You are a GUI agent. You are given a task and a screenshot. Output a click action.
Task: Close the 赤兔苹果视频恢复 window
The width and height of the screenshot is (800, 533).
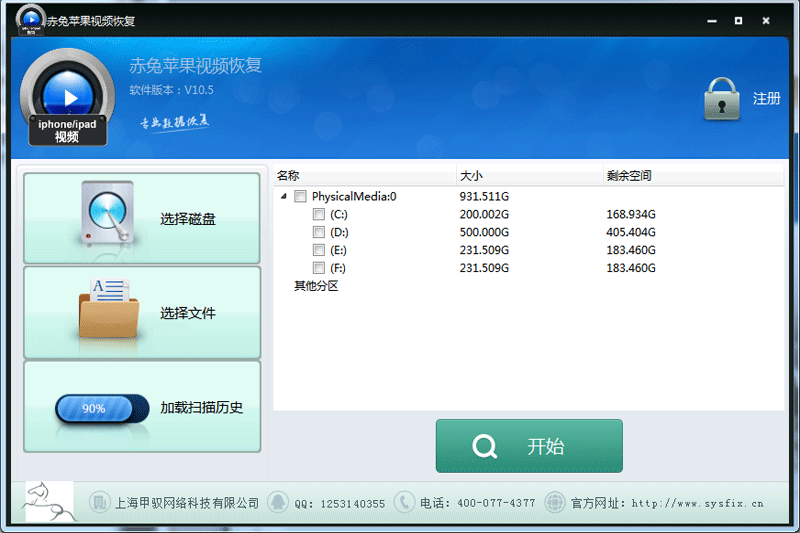(x=766, y=20)
